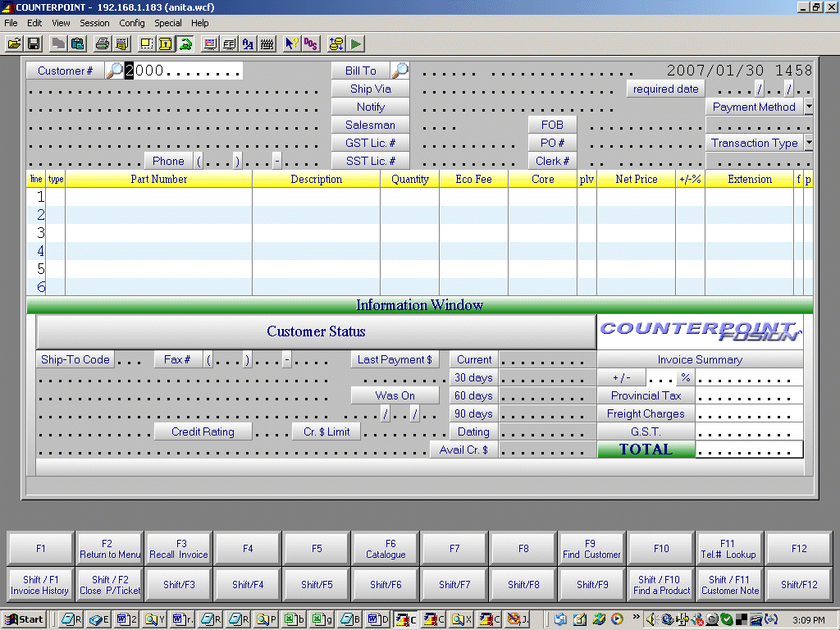The image size is (840, 630).
Task: Click the green TOTAL label
Action: (646, 450)
